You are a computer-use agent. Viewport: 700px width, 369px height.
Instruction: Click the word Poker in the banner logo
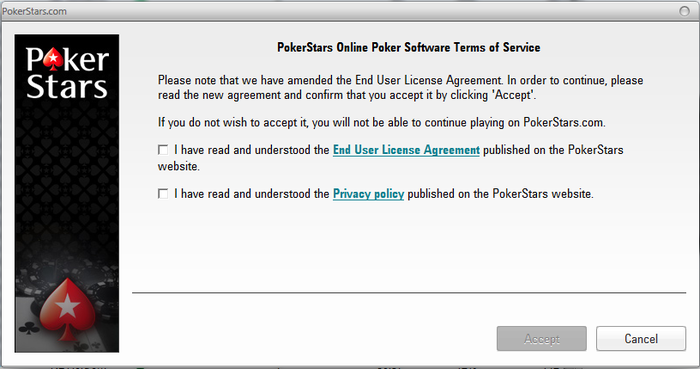67,59
